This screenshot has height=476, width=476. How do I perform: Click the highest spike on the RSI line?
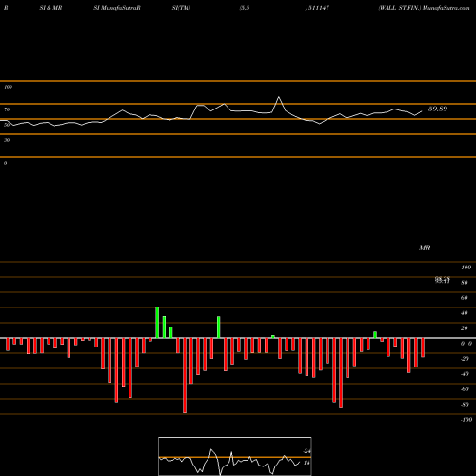tap(279, 97)
